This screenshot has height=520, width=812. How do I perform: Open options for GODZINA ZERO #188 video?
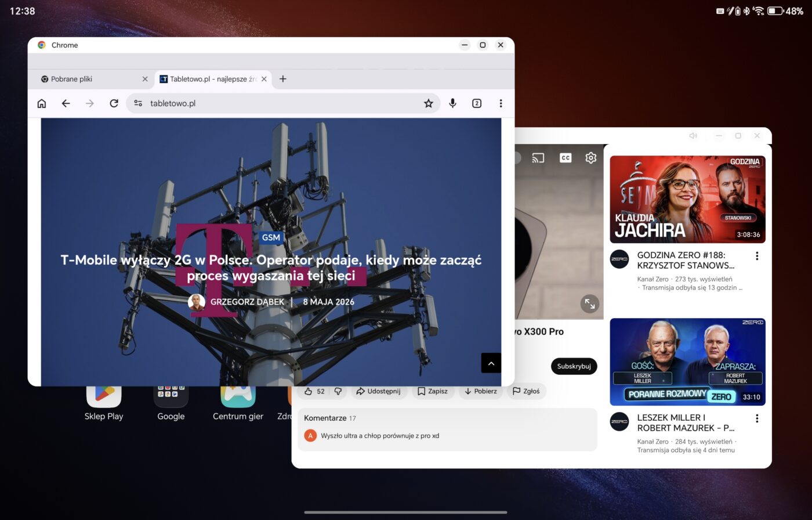pyautogui.click(x=757, y=256)
